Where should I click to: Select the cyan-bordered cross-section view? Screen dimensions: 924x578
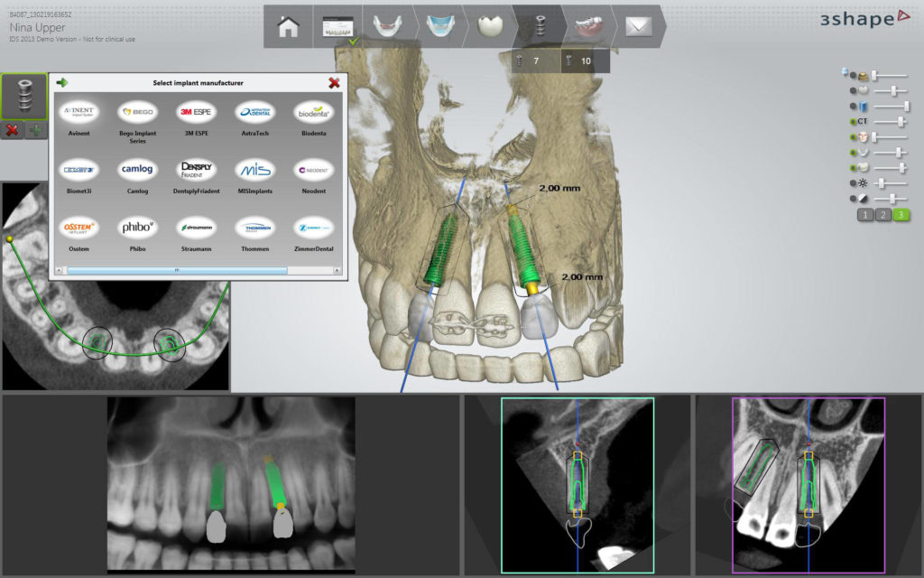[x=577, y=485]
